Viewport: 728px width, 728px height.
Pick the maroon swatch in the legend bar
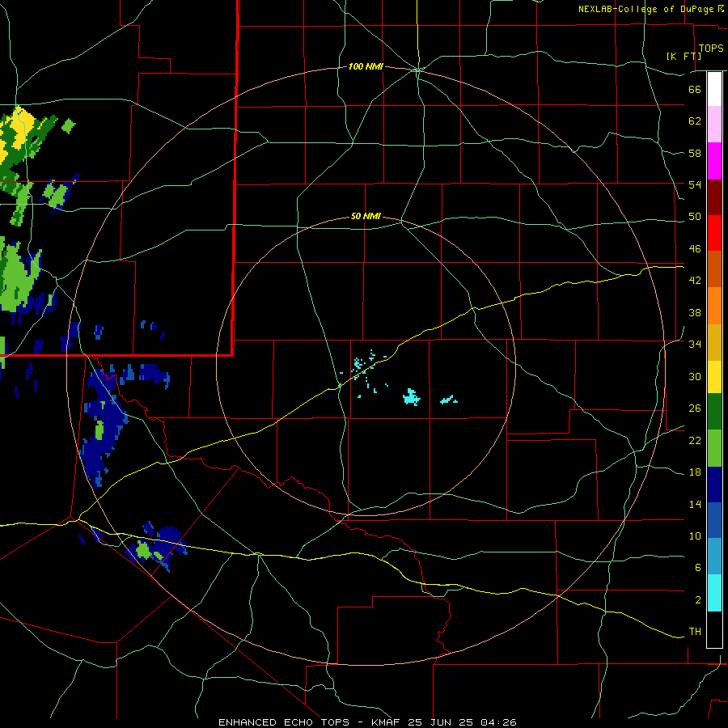tap(714, 197)
